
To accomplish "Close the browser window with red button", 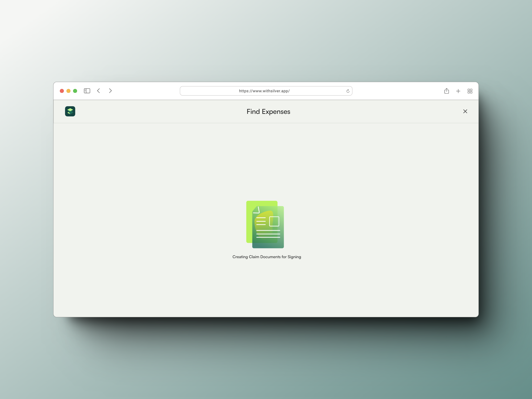I will (x=62, y=91).
